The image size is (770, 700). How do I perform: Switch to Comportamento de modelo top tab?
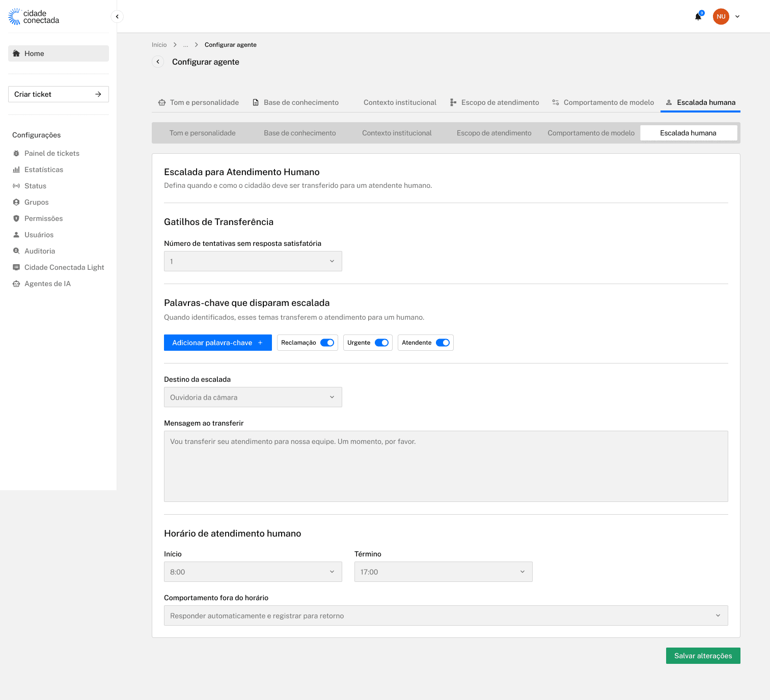point(603,102)
